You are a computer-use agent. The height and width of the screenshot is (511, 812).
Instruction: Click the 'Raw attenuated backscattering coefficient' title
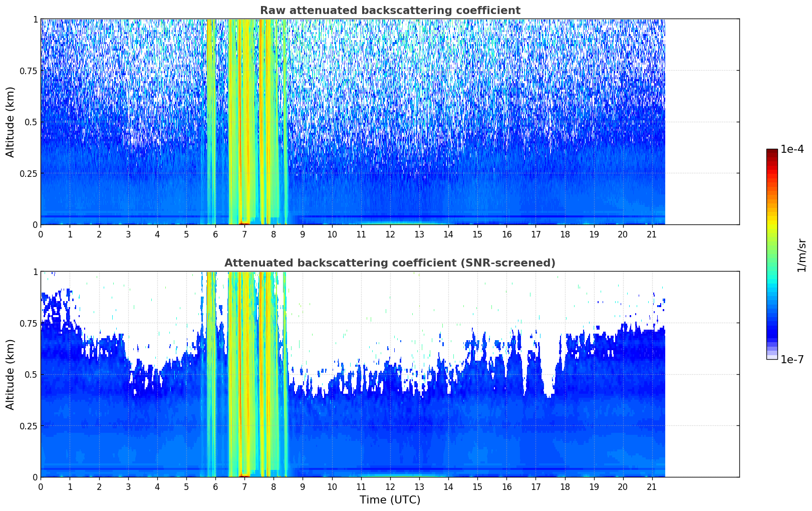click(390, 11)
